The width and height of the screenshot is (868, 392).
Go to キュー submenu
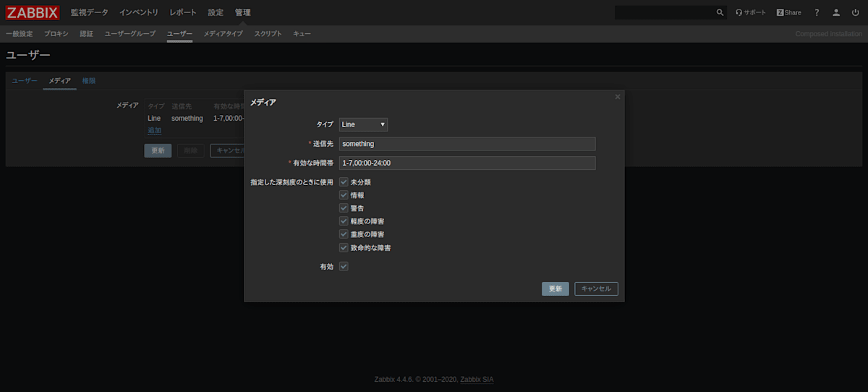click(302, 34)
